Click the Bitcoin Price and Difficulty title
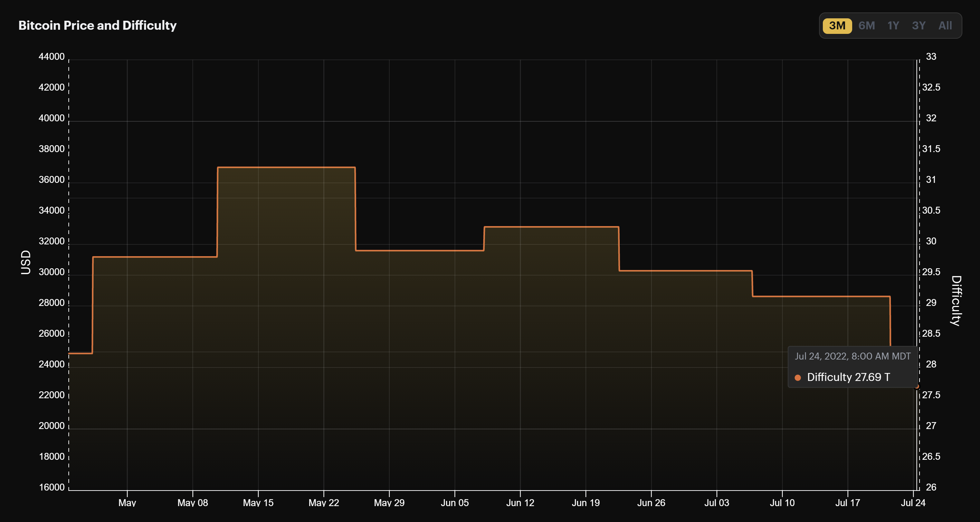Image resolution: width=980 pixels, height=522 pixels. [97, 25]
